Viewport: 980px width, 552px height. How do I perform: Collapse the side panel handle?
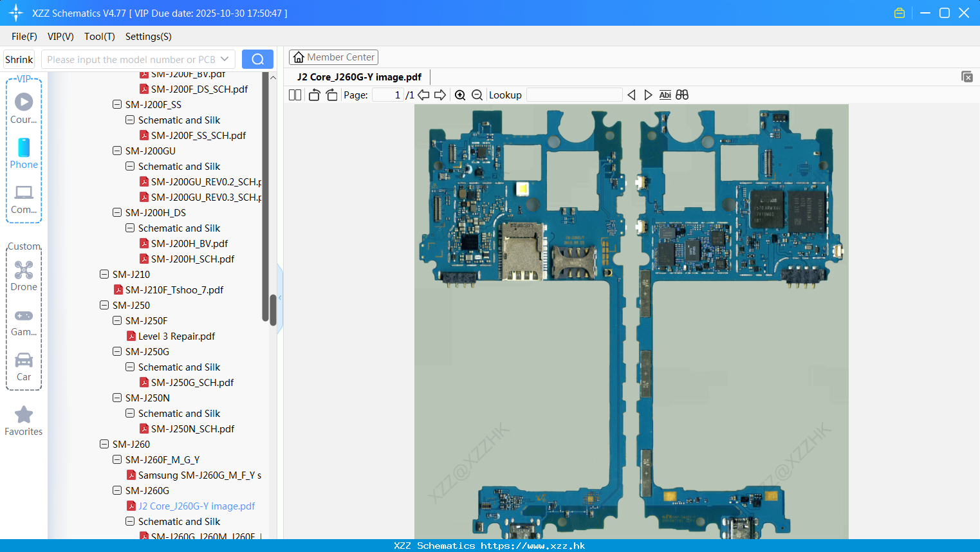pos(280,298)
